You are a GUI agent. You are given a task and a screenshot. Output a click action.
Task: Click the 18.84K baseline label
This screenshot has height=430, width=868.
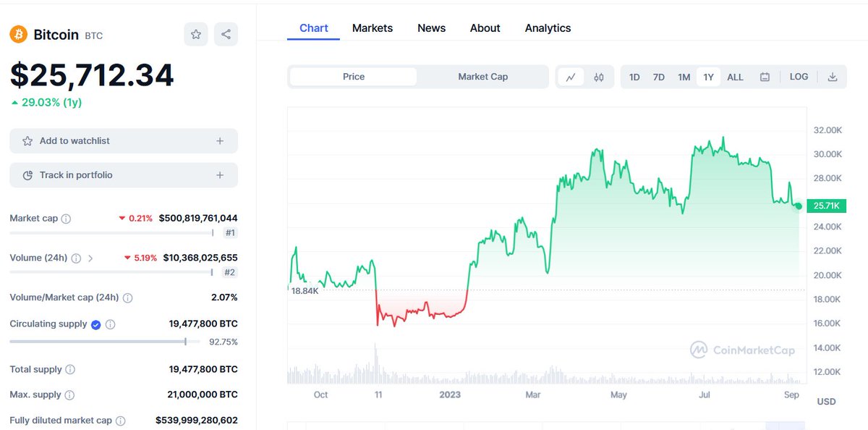(x=305, y=290)
